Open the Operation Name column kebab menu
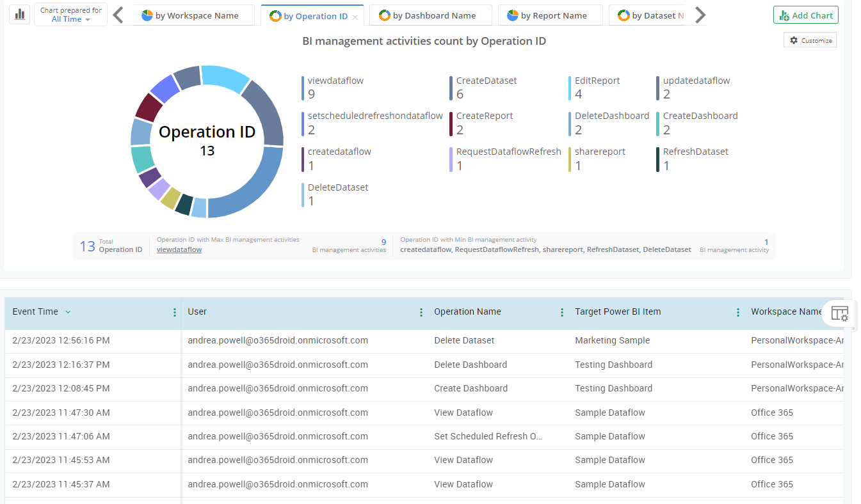 point(561,311)
